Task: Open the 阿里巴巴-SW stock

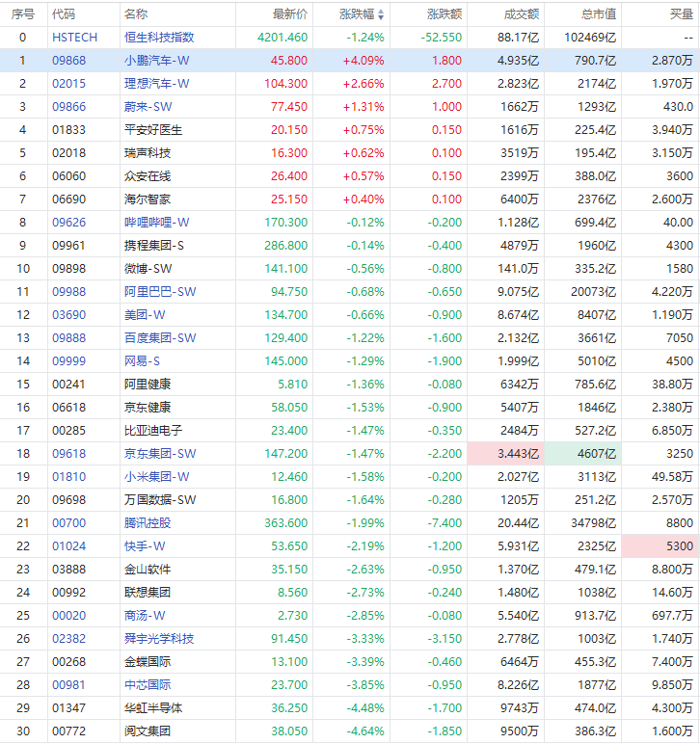Action: pyautogui.click(x=160, y=292)
